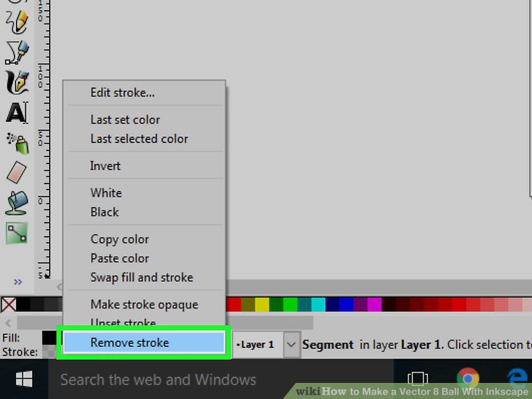This screenshot has width=532, height=399.
Task: Select the Text tool
Action: pyautogui.click(x=17, y=113)
